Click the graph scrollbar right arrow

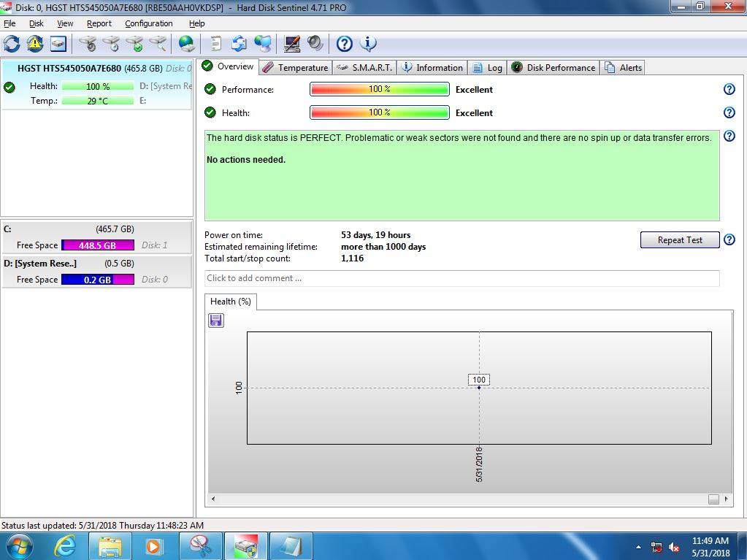click(x=726, y=499)
